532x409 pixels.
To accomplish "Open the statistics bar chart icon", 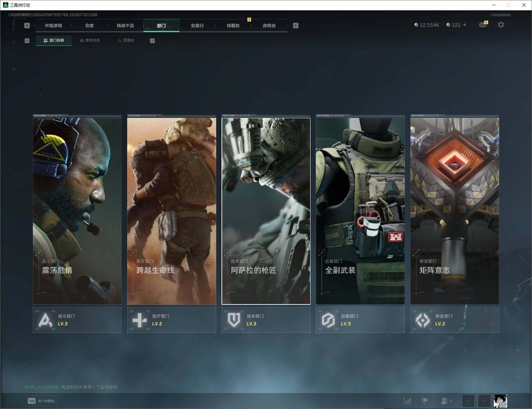I will (x=407, y=401).
